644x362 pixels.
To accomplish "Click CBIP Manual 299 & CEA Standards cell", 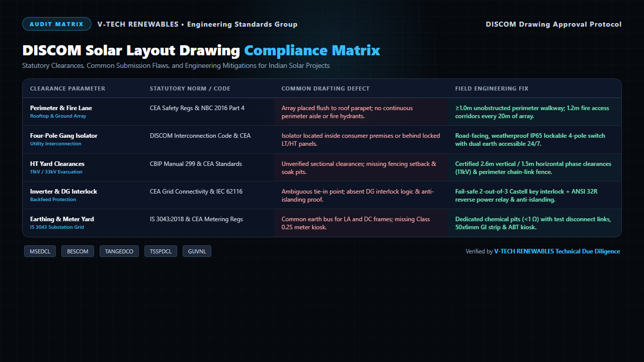I will (x=196, y=164).
